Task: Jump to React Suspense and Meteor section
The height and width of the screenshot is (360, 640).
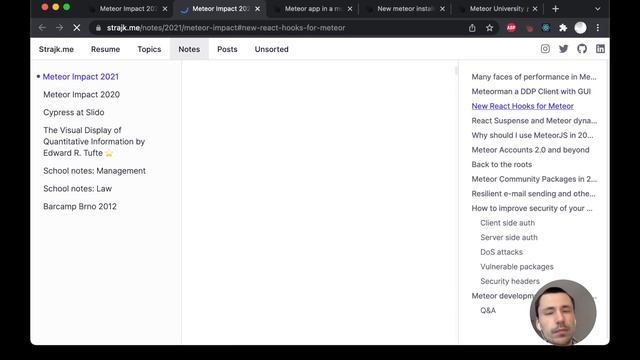Action: tap(534, 121)
